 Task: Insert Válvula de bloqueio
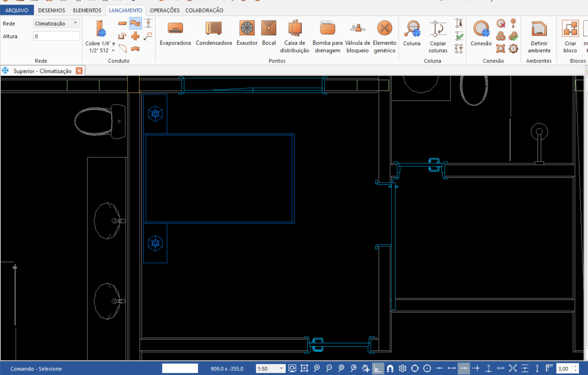click(x=358, y=37)
